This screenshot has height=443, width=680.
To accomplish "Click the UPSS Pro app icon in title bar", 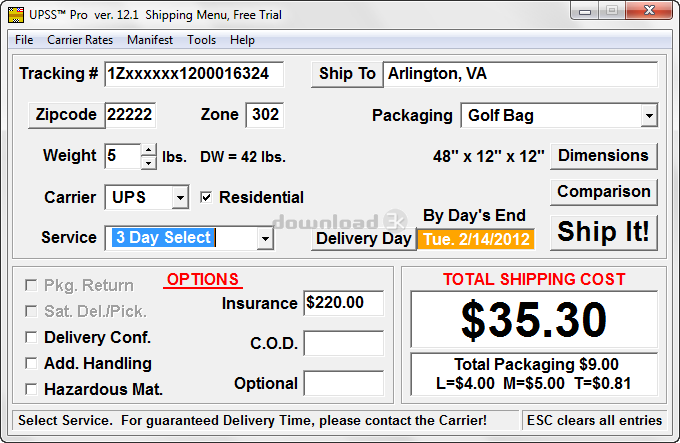I will (x=16, y=15).
